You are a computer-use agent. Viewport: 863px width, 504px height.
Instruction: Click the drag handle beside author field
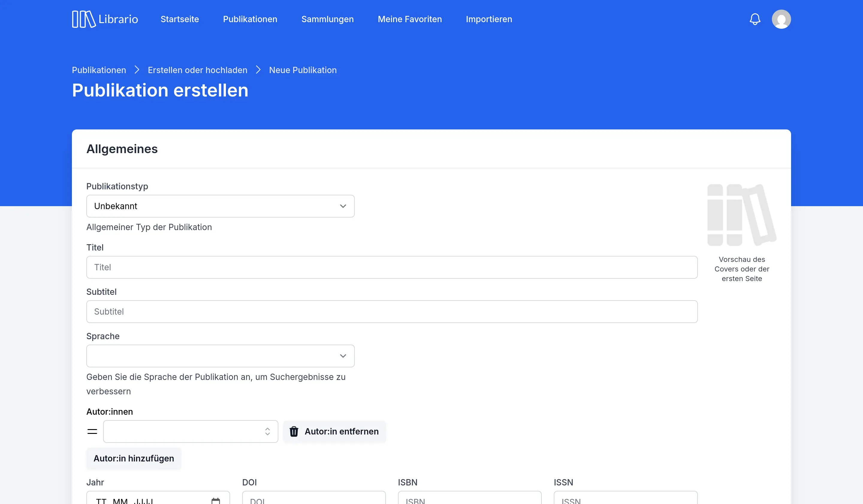[92, 431]
